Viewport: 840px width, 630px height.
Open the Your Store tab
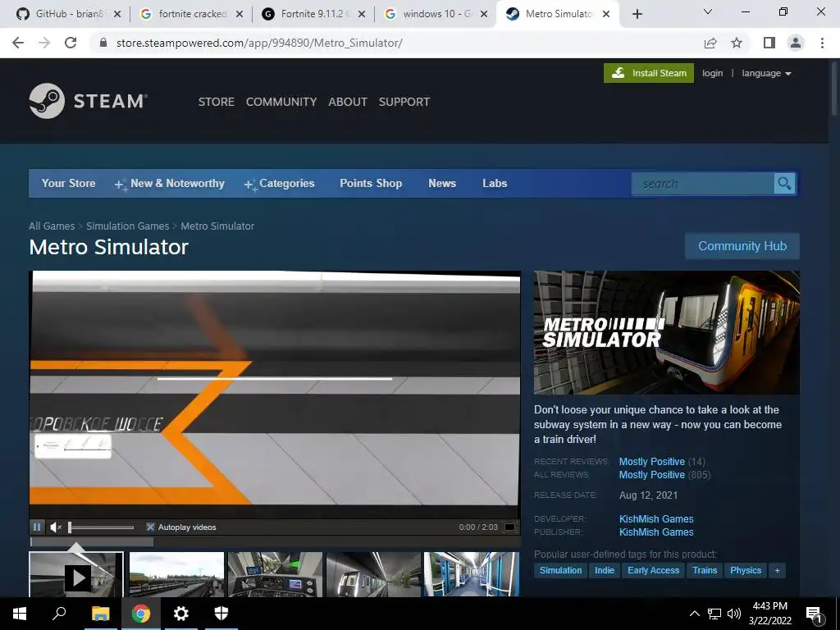(69, 183)
